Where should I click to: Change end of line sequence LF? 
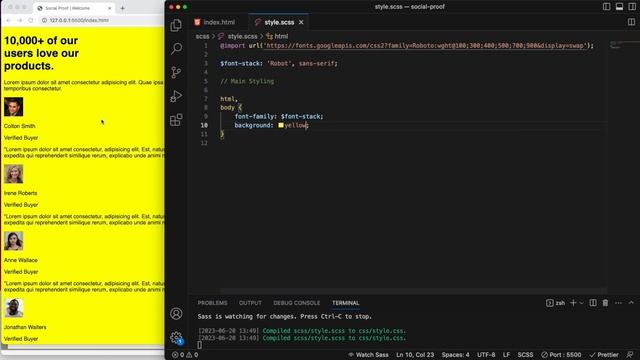pyautogui.click(x=506, y=355)
